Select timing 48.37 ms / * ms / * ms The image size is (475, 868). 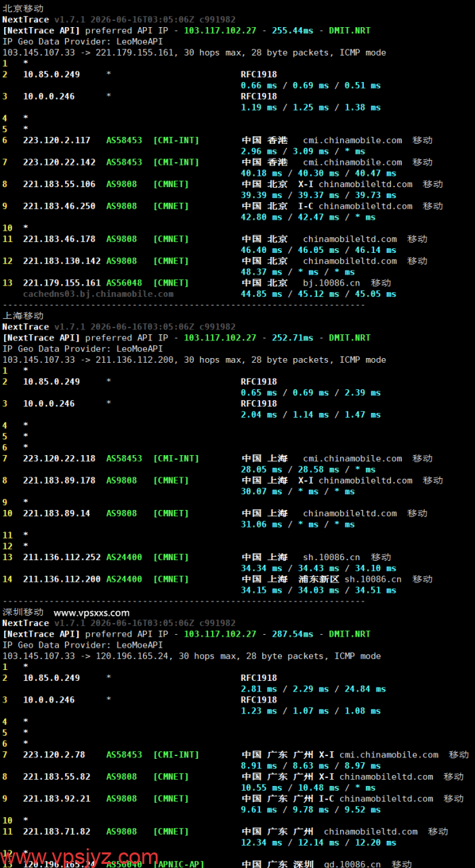[x=298, y=272]
